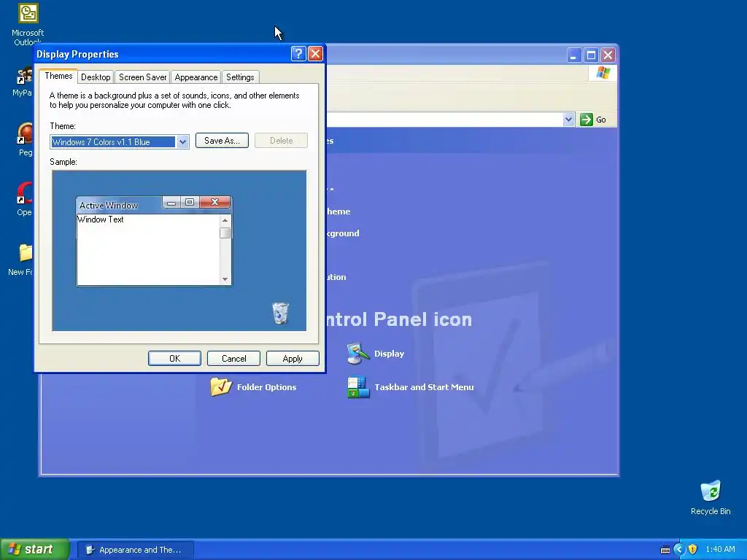
Task: Close the Display Properties dialog
Action: [315, 54]
